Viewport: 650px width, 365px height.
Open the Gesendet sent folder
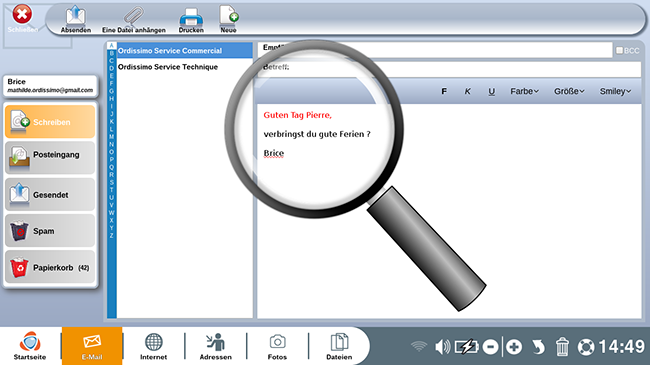pyautogui.click(x=50, y=195)
